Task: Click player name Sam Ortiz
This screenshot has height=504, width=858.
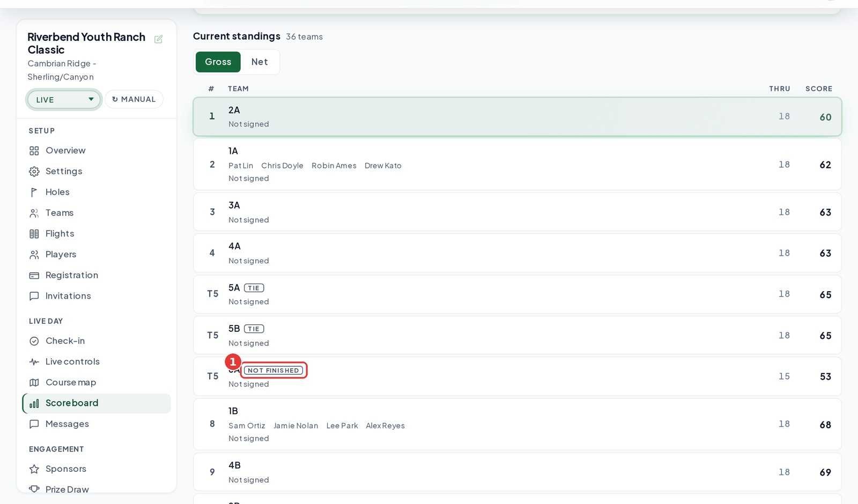Action: (247, 426)
